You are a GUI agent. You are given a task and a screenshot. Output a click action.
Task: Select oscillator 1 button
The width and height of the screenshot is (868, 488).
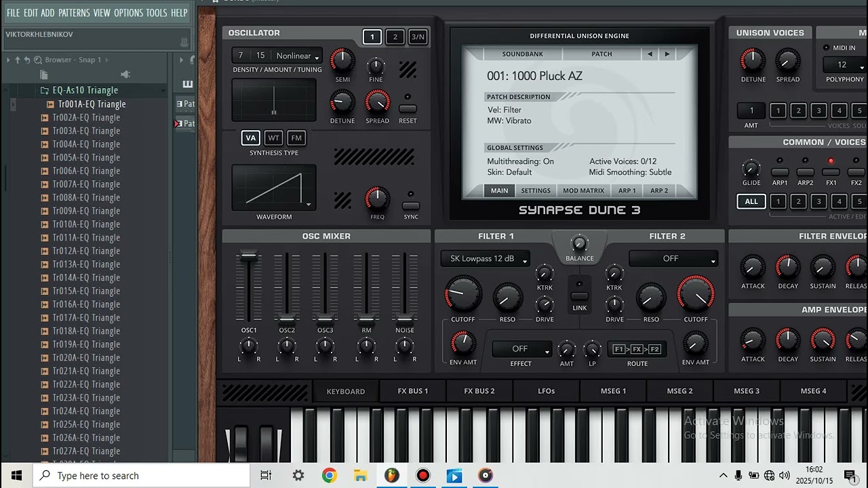pyautogui.click(x=372, y=37)
